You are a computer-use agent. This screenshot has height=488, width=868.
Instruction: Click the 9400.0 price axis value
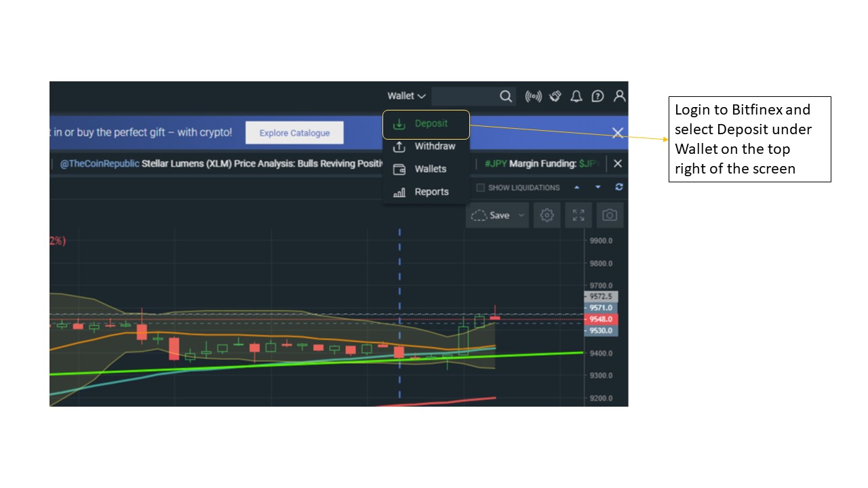[601, 353]
